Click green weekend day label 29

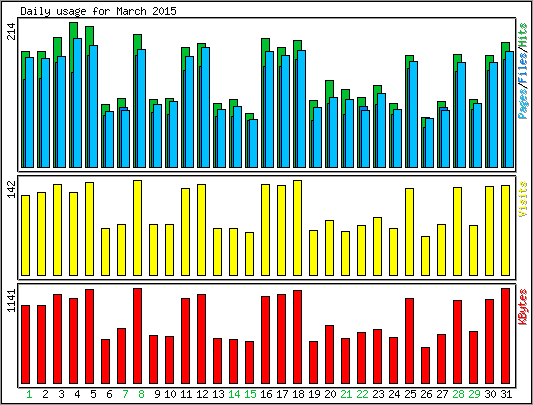[x=474, y=394]
